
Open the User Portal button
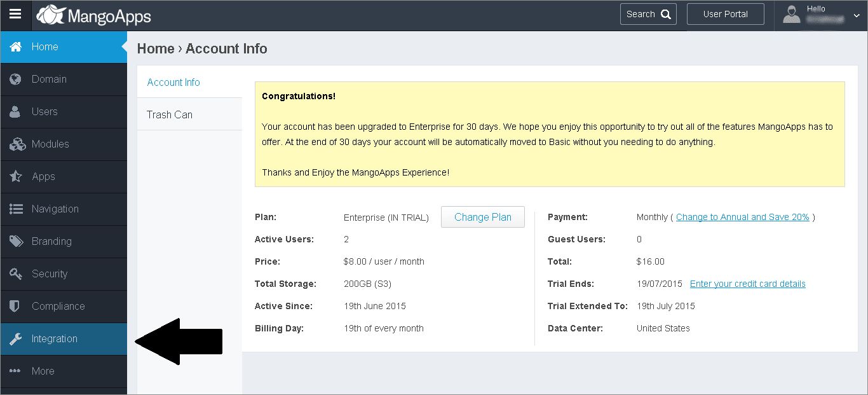pos(725,14)
